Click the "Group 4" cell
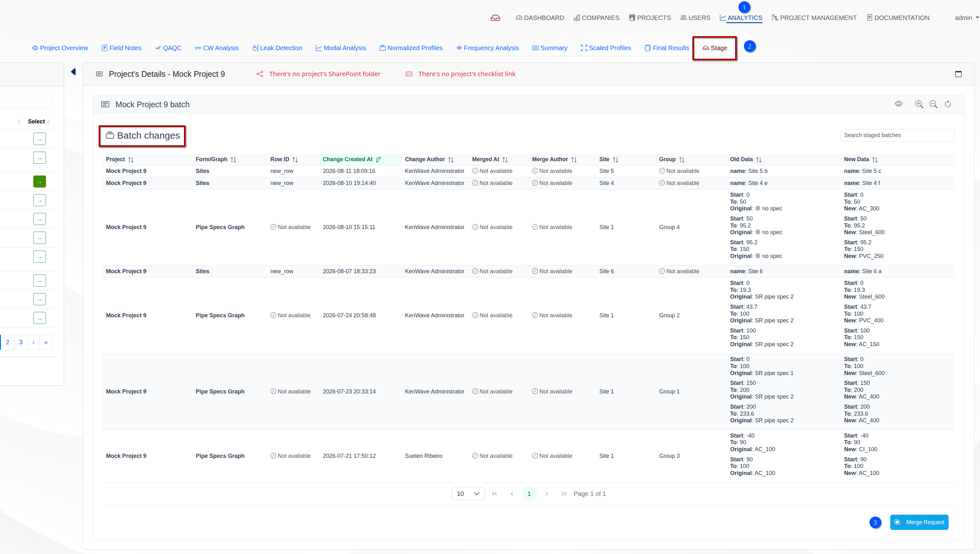Viewport: 980px width, 554px height. coord(669,227)
